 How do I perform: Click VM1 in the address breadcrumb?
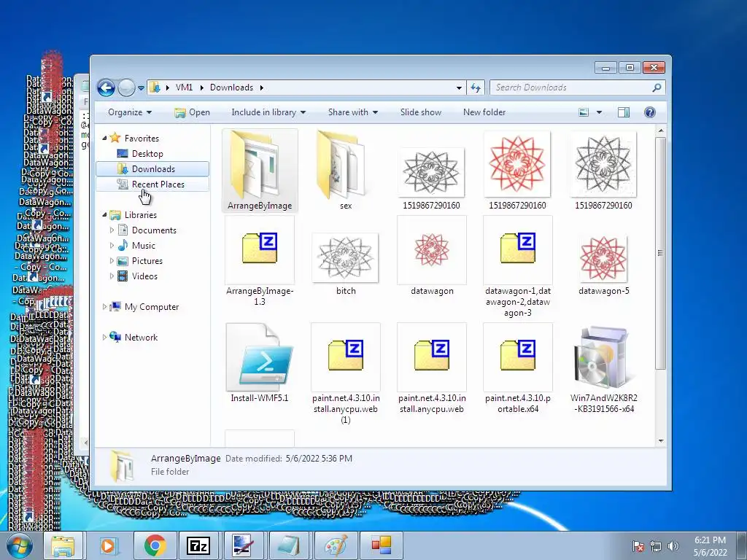pyautogui.click(x=184, y=87)
